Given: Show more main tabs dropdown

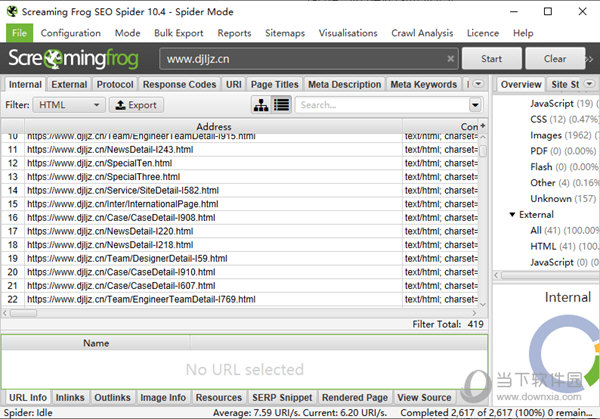Looking at the screenshot, I should coord(478,84).
